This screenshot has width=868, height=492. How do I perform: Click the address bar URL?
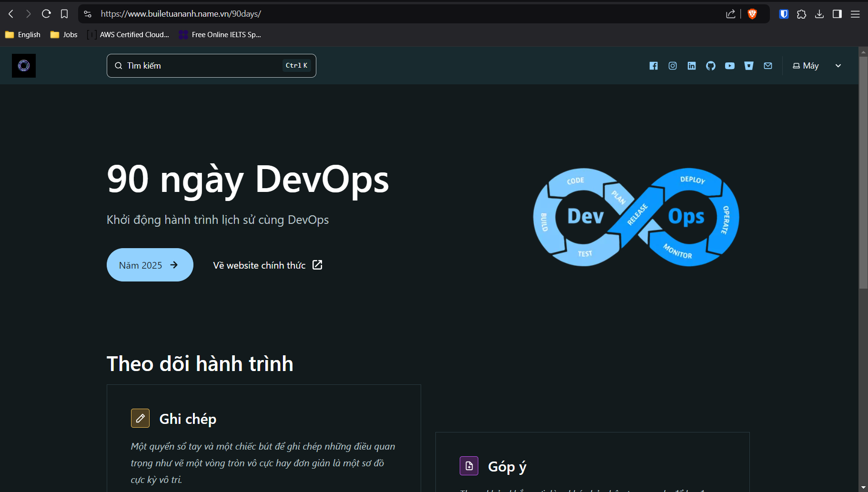click(x=181, y=14)
